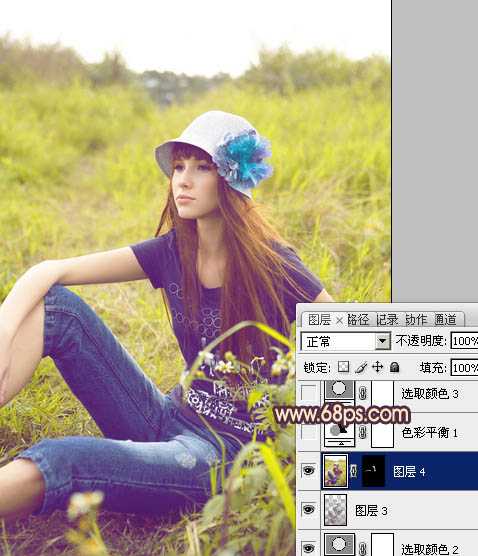Toggle lock image pixels brush icon
The image size is (478, 556).
pyautogui.click(x=361, y=367)
